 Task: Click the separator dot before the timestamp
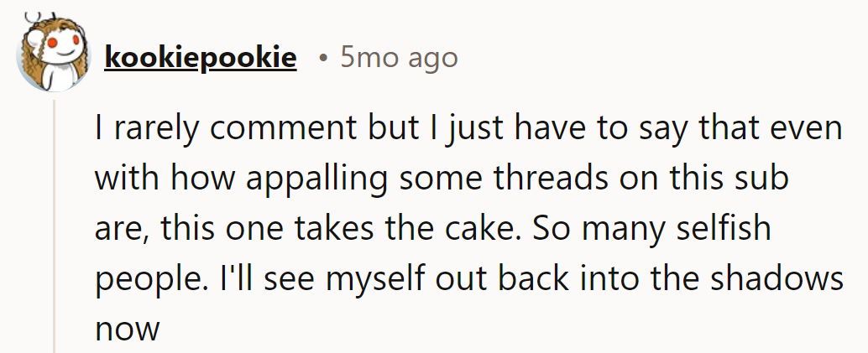click(323, 58)
